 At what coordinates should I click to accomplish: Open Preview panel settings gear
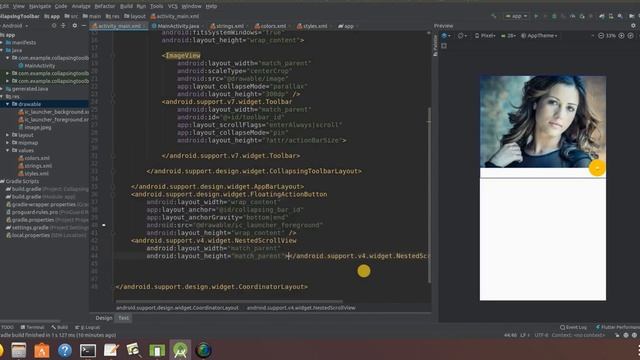coord(633,26)
